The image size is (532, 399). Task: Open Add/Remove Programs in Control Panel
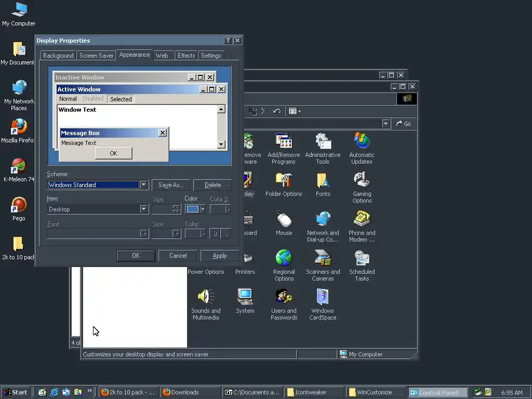click(x=284, y=149)
